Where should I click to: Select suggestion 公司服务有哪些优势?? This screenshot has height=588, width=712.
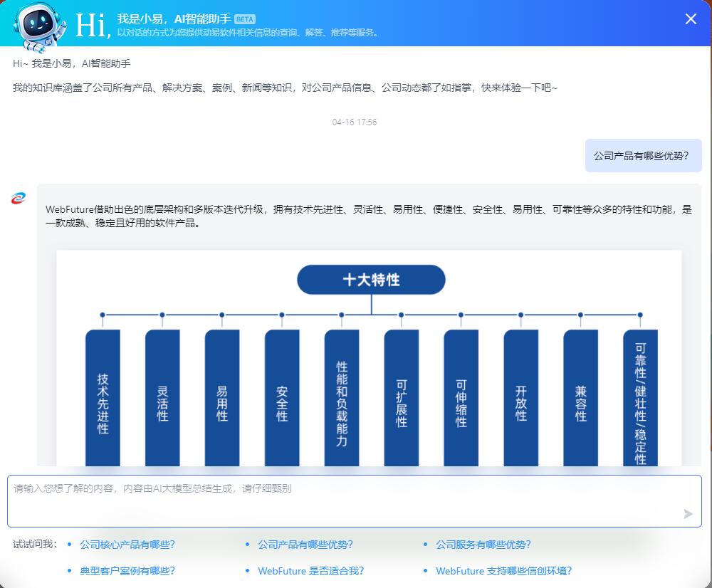(x=483, y=545)
